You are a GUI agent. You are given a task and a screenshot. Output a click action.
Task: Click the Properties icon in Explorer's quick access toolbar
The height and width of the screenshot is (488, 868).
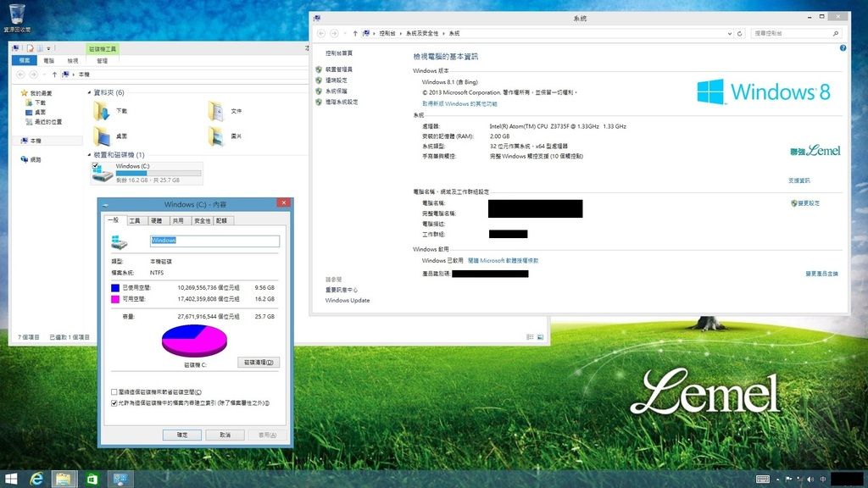pyautogui.click(x=30, y=48)
